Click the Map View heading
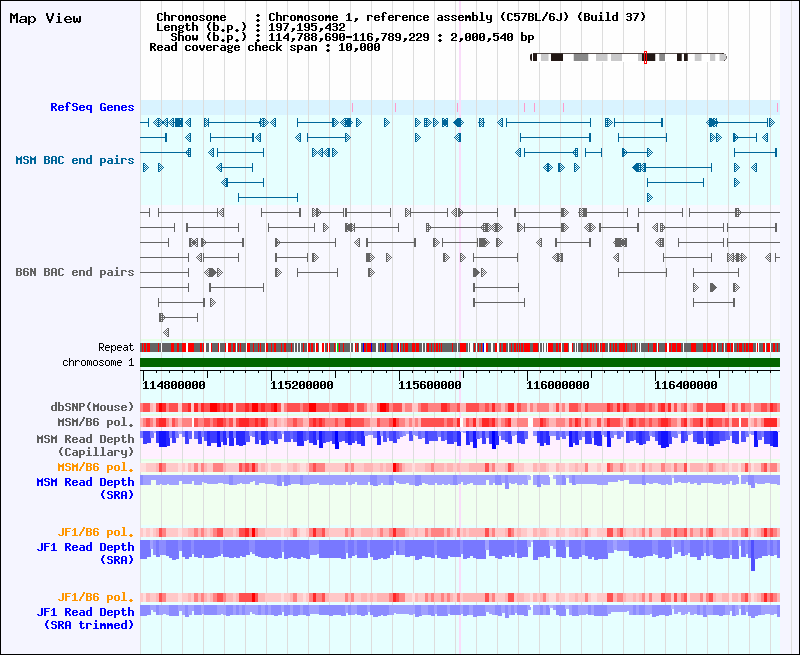The width and height of the screenshot is (800, 655). pyautogui.click(x=45, y=18)
